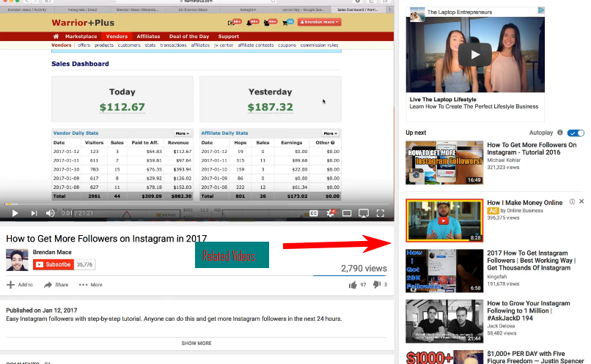Switch to Instagram browser tab in video

[248, 10]
